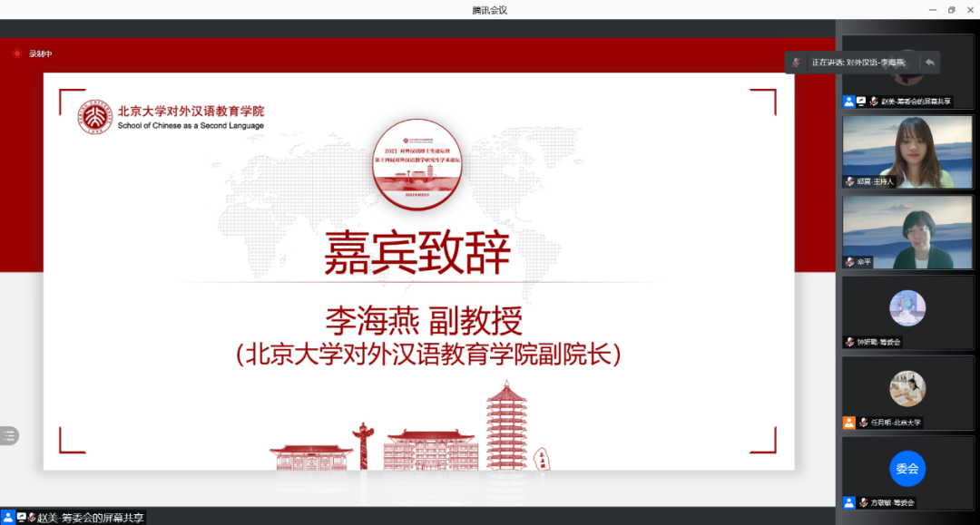980x525 pixels.
Task: Click the 腾讯会议 window title
Action: [489, 10]
